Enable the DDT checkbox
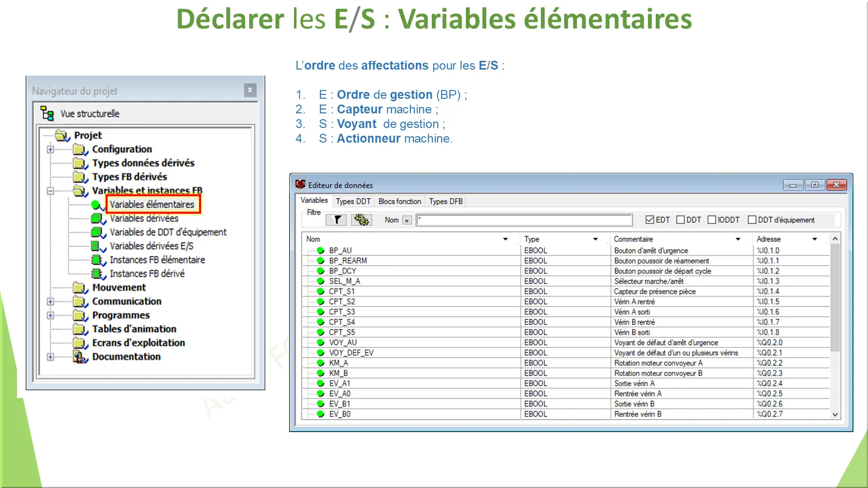 pos(681,219)
